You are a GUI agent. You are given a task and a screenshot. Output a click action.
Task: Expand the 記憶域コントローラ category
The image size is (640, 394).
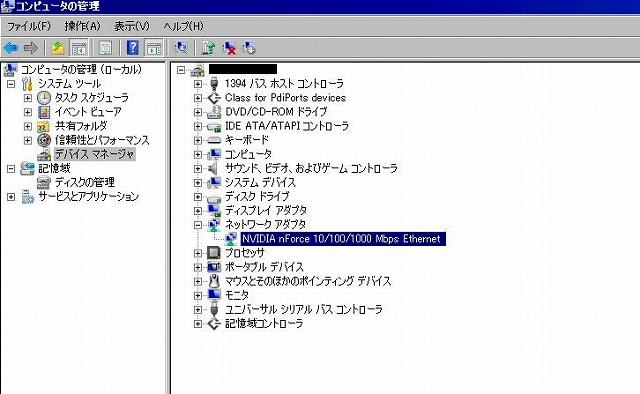click(198, 324)
